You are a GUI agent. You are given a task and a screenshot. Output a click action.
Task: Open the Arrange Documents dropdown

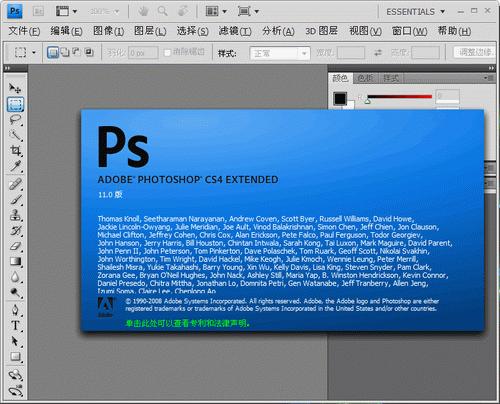(216, 11)
